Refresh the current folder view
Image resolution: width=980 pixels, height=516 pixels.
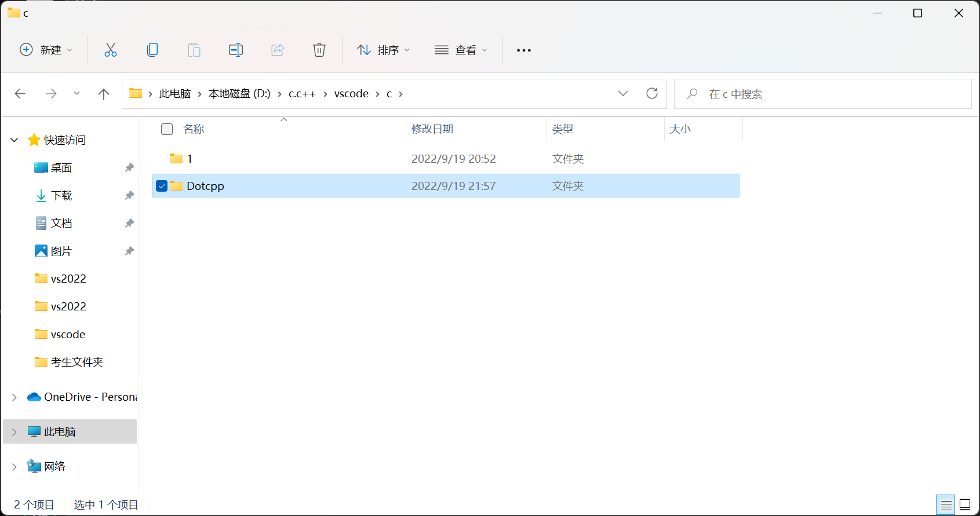(x=651, y=94)
